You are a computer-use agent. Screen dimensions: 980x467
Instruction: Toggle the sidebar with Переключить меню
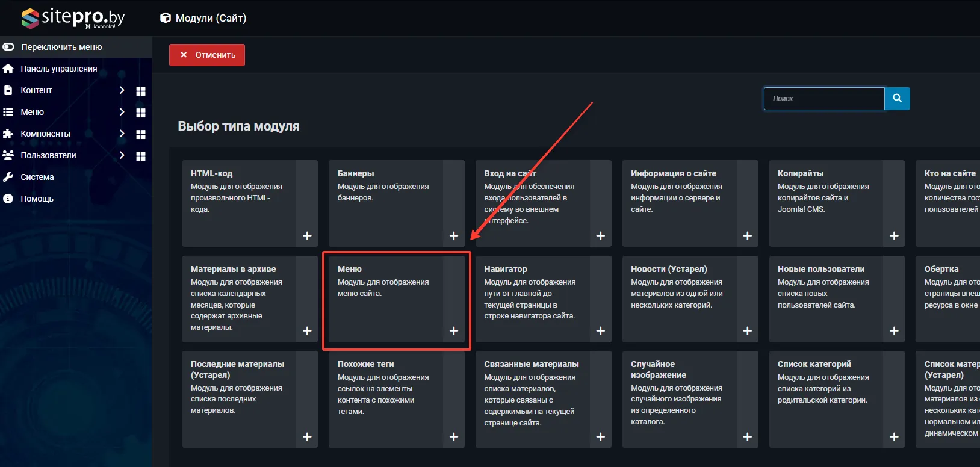pyautogui.click(x=61, y=47)
